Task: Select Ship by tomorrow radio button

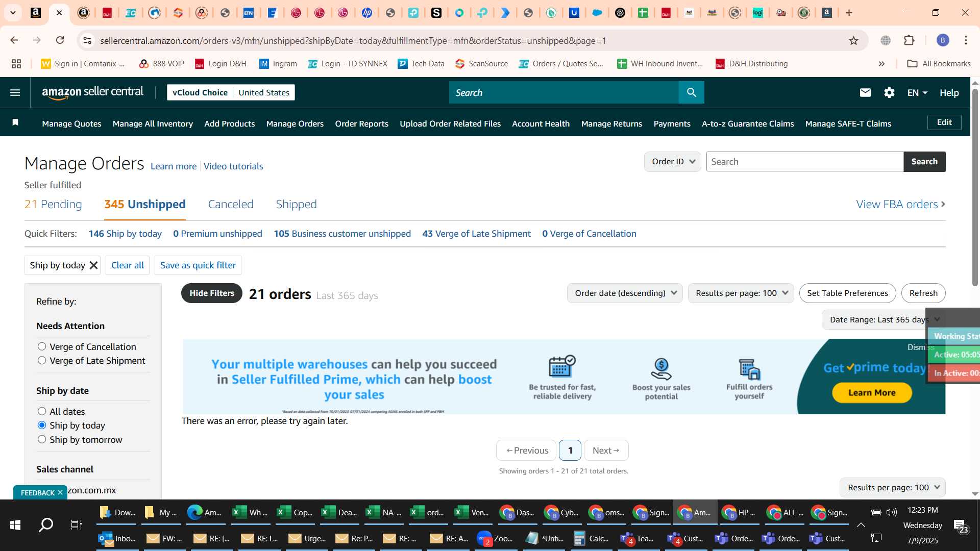Action: pos(42,439)
